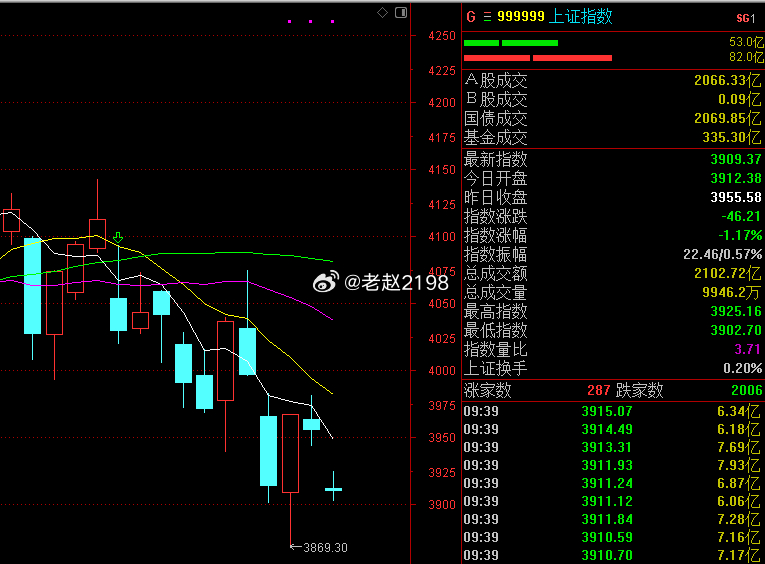This screenshot has width=765, height=564.
Task: Click the 指数量比 value 3.71
Action: [747, 350]
